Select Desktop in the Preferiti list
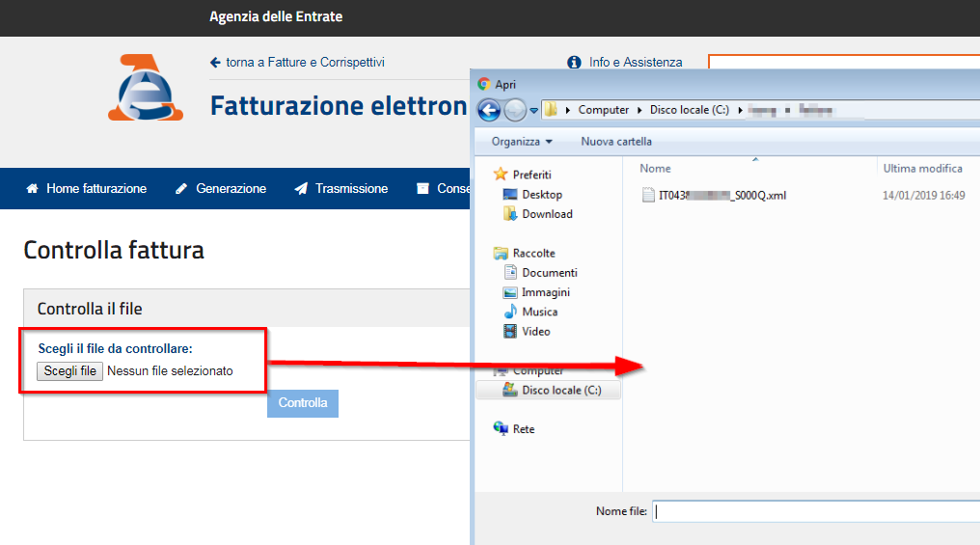980x545 pixels. pos(542,195)
